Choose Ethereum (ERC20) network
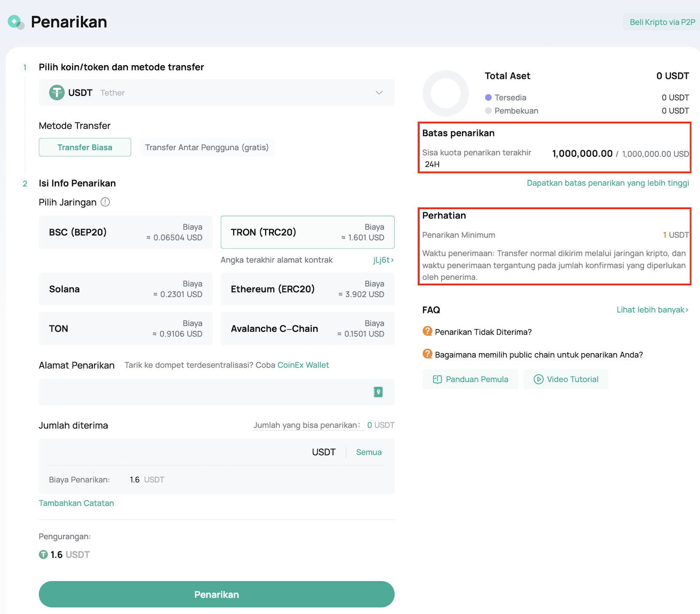Image resolution: width=700 pixels, height=614 pixels. click(x=308, y=289)
